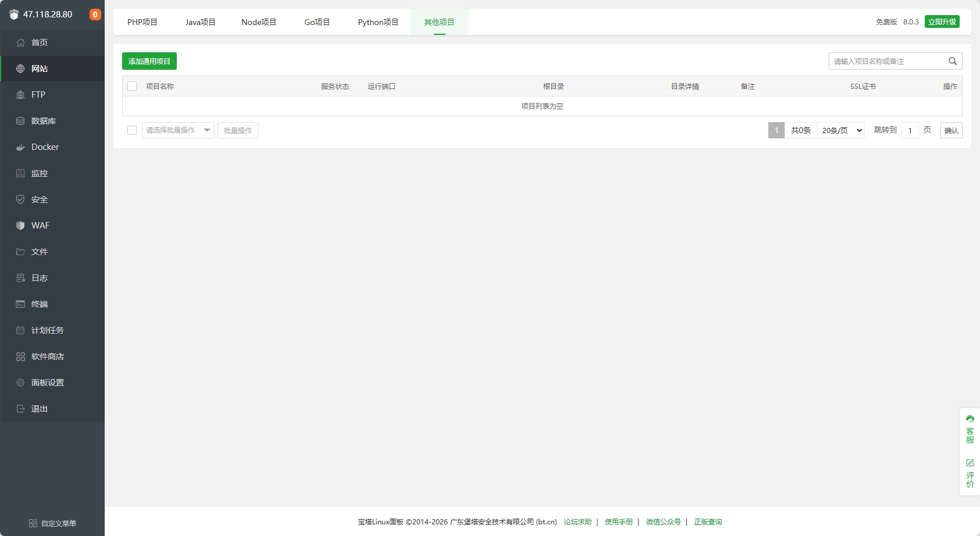Screen dimensions: 980x536
Task: Click the globe icon beside 网站
Action: click(x=20, y=69)
